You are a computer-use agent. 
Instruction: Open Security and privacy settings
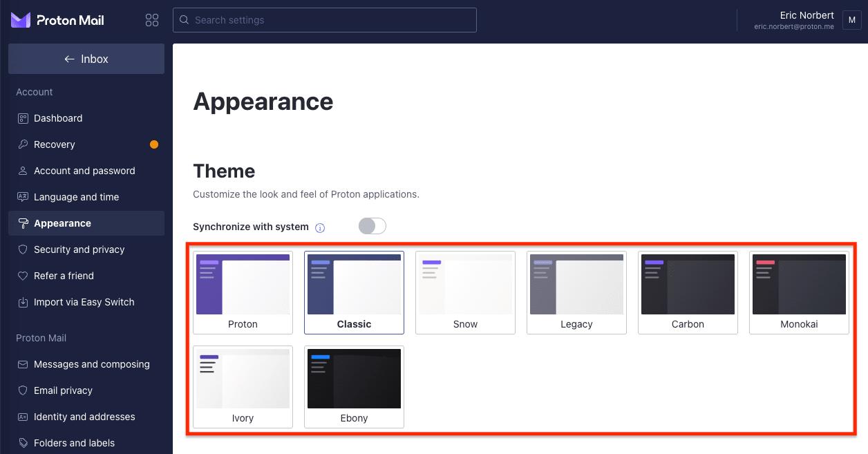[x=79, y=249]
